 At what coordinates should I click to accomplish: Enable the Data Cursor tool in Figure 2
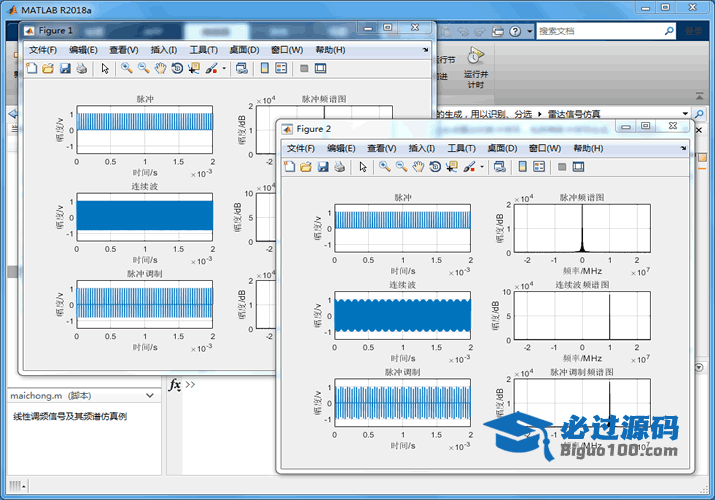click(452, 167)
